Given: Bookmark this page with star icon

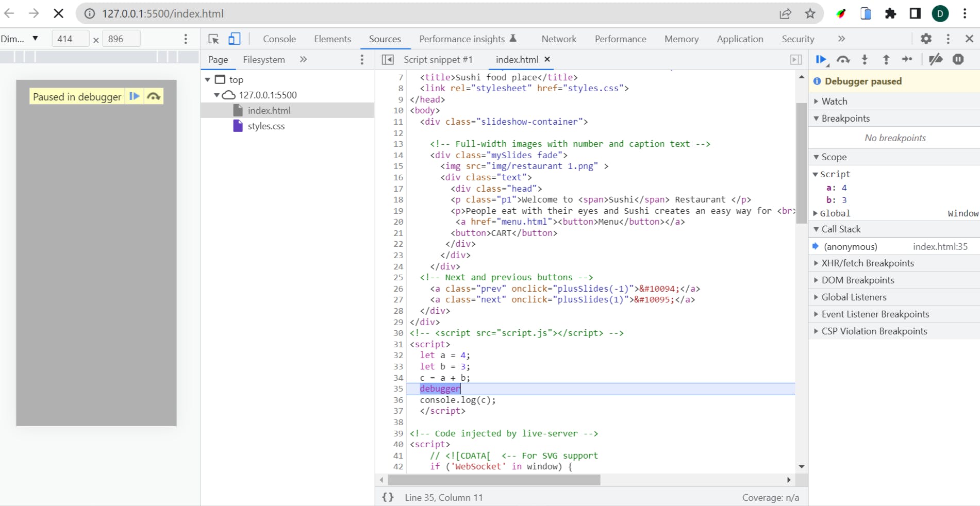Looking at the screenshot, I should tap(810, 13).
